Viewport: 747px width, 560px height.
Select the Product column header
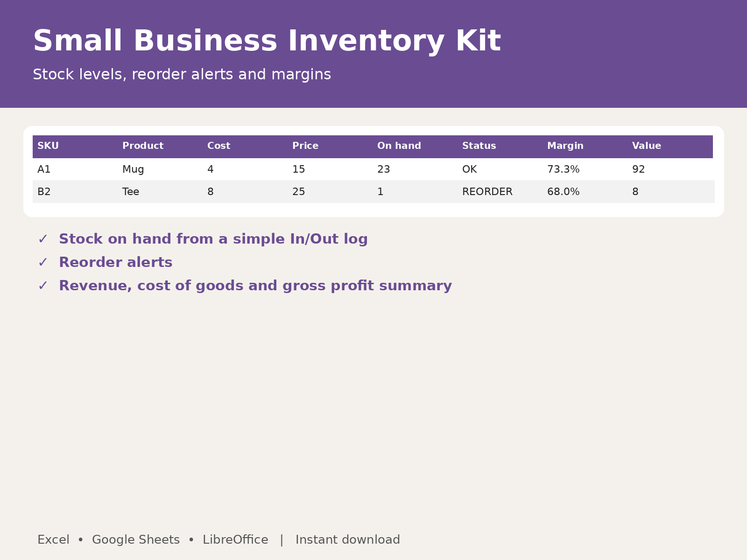[143, 146]
